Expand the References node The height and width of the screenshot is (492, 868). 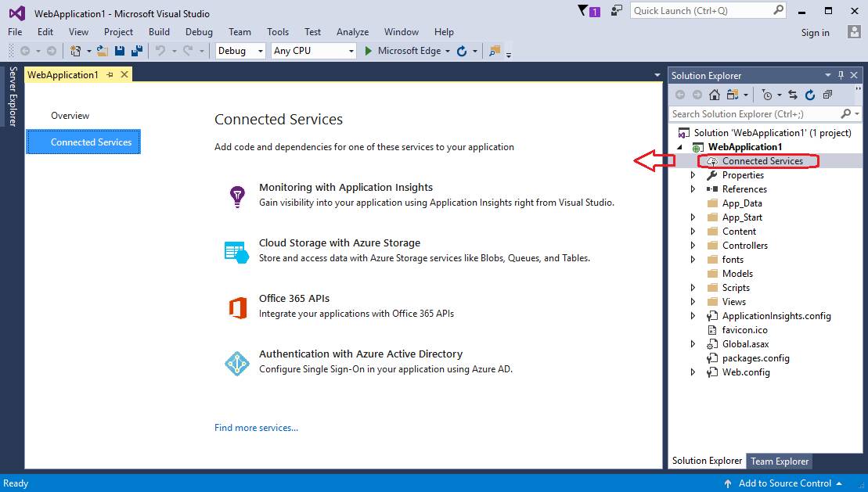[692, 189]
